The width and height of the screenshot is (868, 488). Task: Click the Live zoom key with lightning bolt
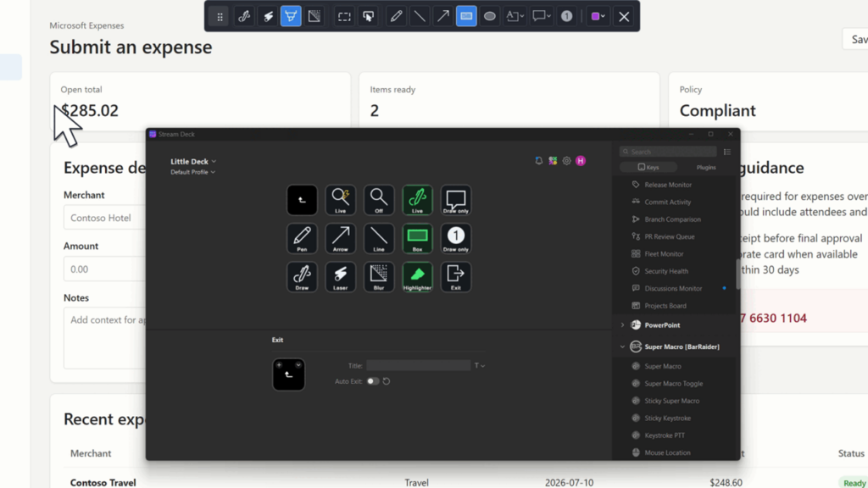tap(341, 200)
